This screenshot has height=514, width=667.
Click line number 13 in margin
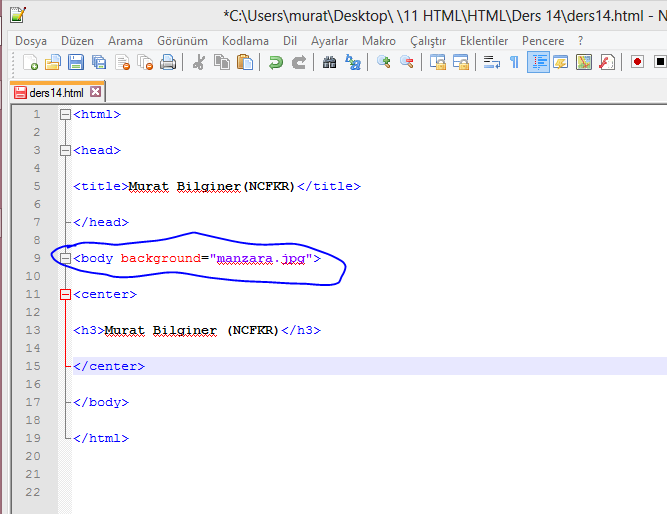[33, 330]
